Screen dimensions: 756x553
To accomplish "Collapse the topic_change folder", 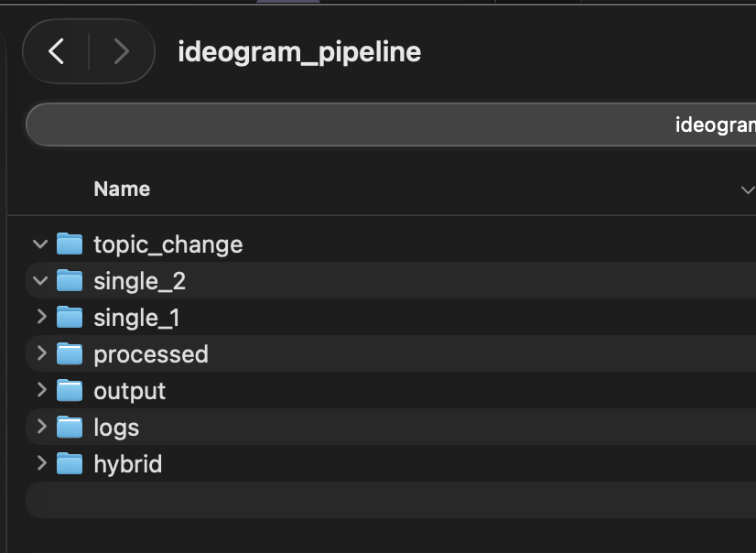I will pyautogui.click(x=38, y=244).
